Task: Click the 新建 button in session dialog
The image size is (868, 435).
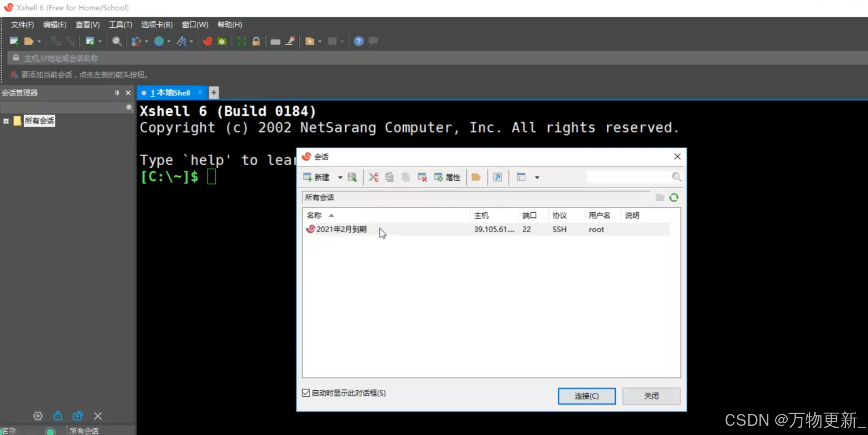Action: coord(317,177)
